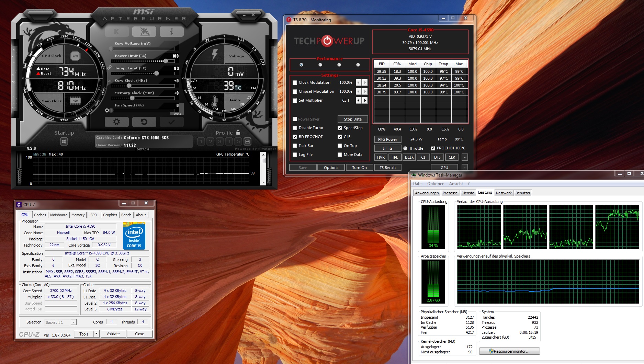Expand the Tools dropdown arrow in CPU-Z
The height and width of the screenshot is (364, 644).
click(x=96, y=334)
